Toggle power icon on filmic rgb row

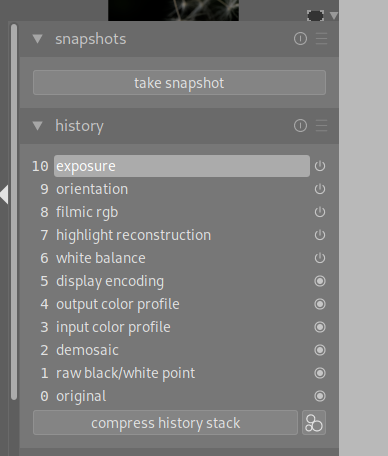click(x=320, y=212)
